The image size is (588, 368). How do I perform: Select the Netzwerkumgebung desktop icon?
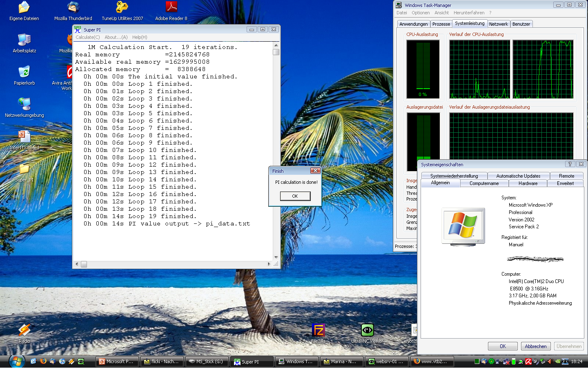(24, 104)
